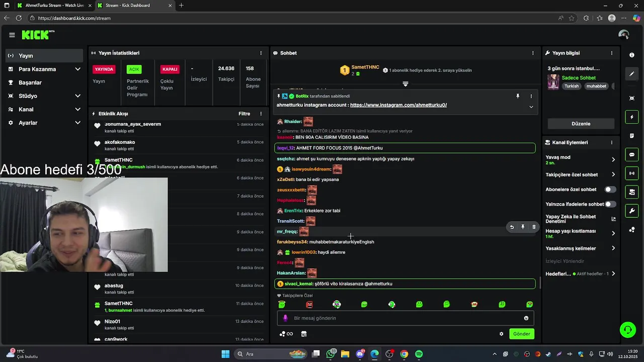Click the Turkish stream tag
Screen dimensions: 644x362
571,86
